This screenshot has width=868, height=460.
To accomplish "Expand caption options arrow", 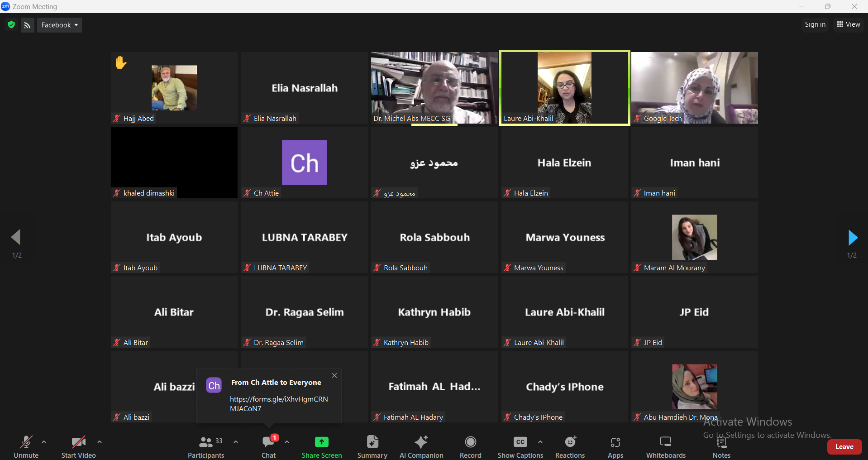I will pos(540,442).
